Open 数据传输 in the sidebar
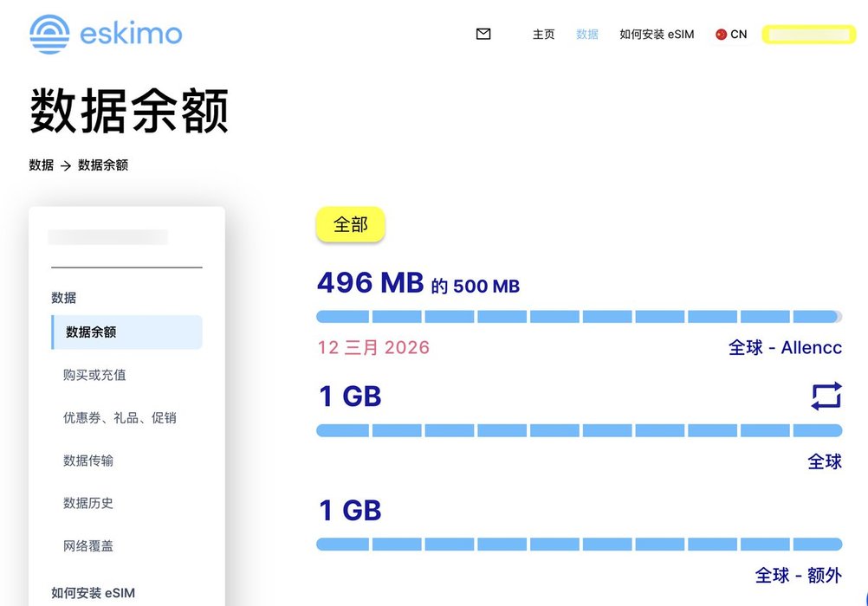868x606 pixels. (88, 461)
